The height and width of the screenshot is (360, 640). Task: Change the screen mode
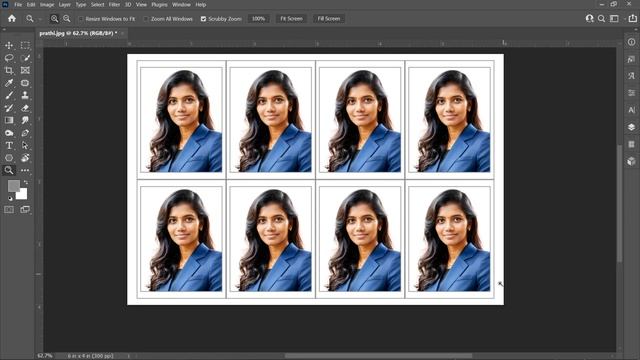[25, 210]
